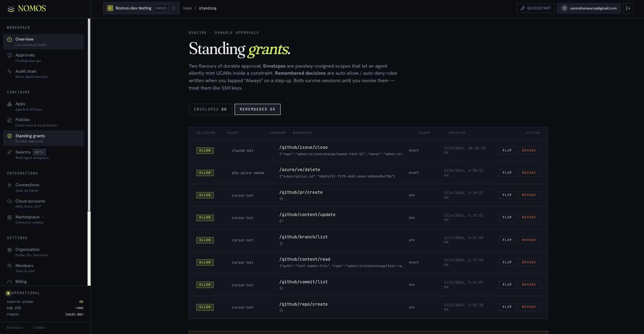644x334 pixels.
Task: Click the Marketplace grid icon
Action: 9,217
